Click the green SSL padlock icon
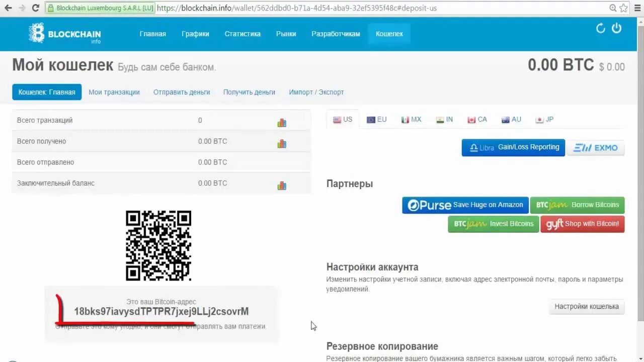This screenshot has width=644, height=362. pos(50,8)
